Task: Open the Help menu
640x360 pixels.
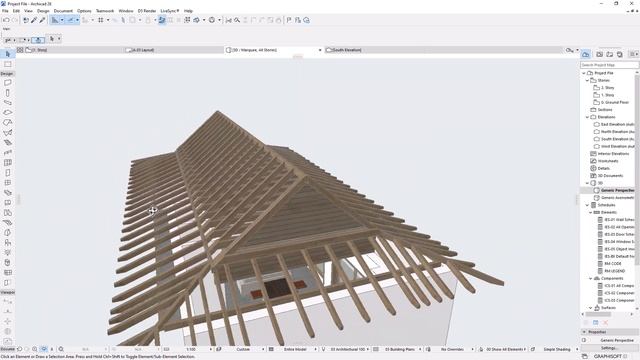Action: coord(188,11)
